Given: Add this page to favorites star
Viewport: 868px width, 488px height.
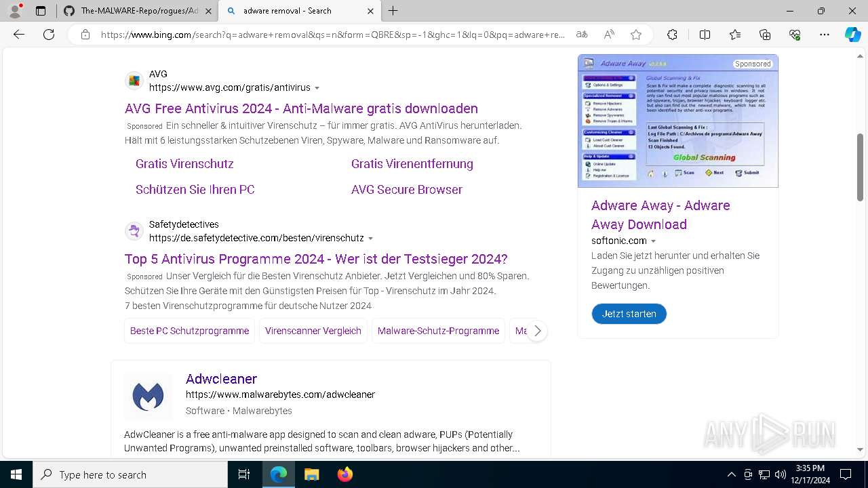Looking at the screenshot, I should (635, 35).
